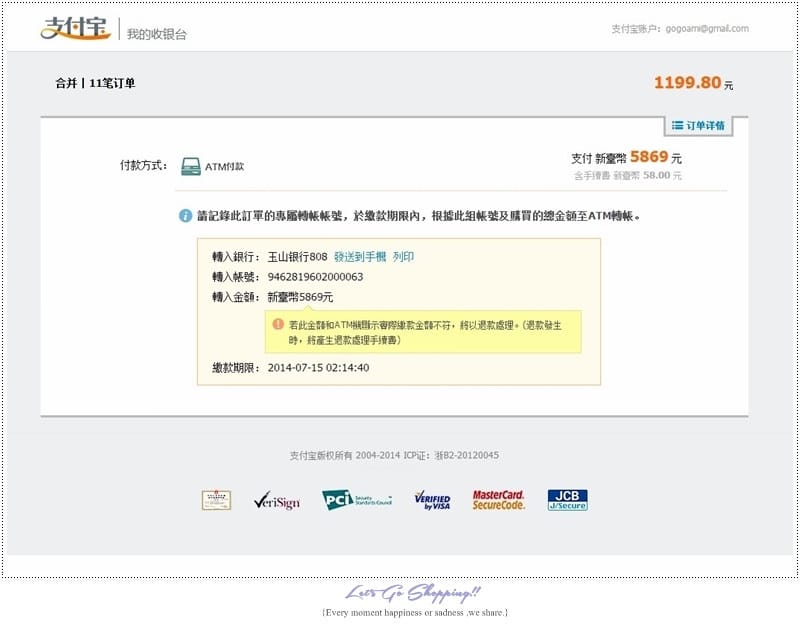Select the account number 9462819602000063

click(315, 277)
